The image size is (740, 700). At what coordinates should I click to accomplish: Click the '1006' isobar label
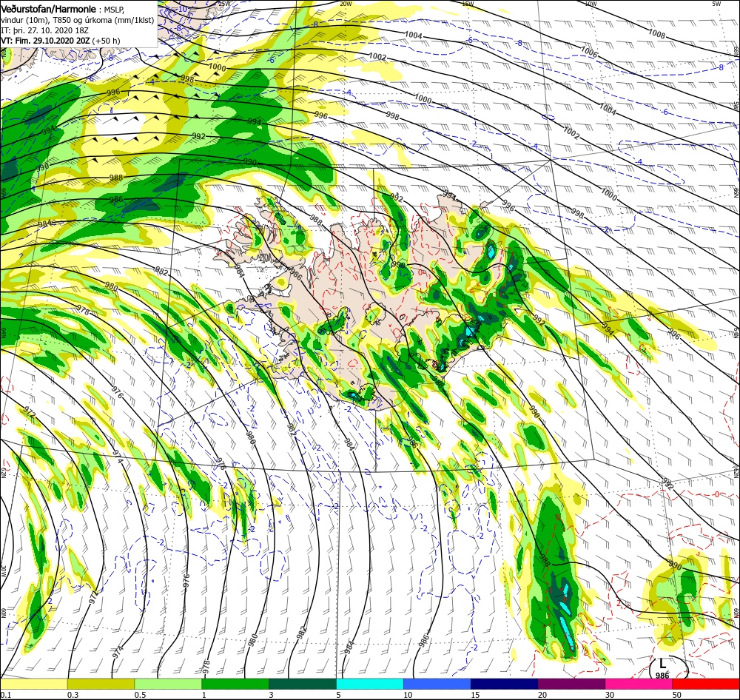[589, 52]
